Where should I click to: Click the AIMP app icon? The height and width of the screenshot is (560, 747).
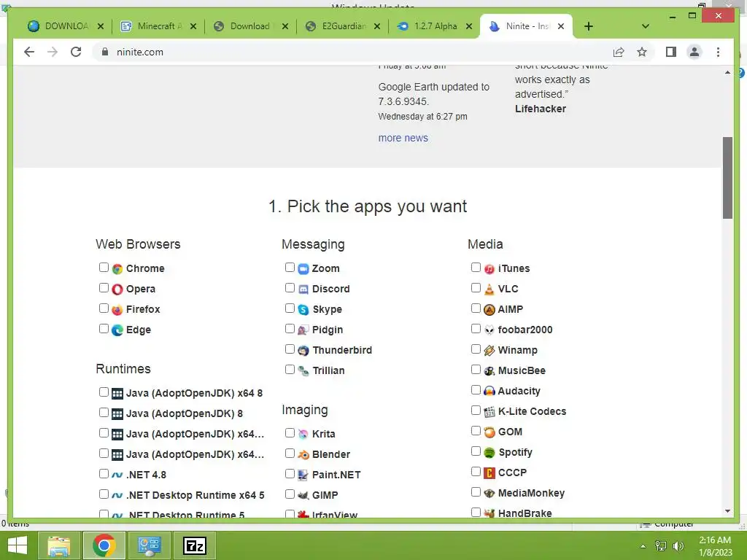pyautogui.click(x=489, y=310)
